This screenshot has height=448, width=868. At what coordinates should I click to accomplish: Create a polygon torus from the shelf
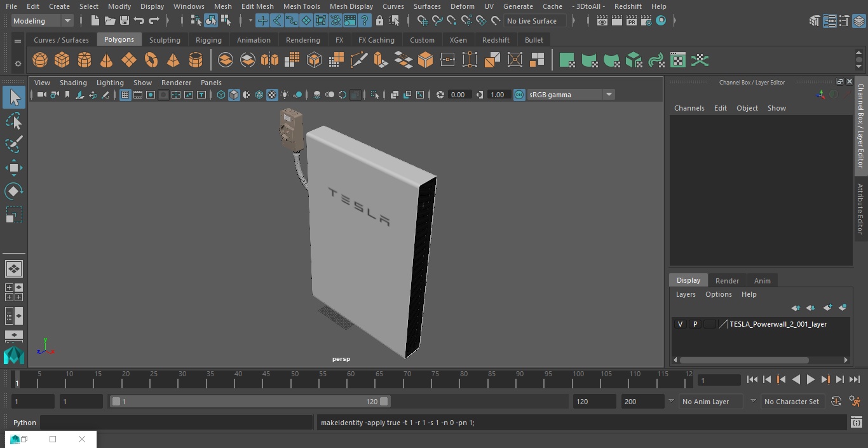[x=151, y=60]
